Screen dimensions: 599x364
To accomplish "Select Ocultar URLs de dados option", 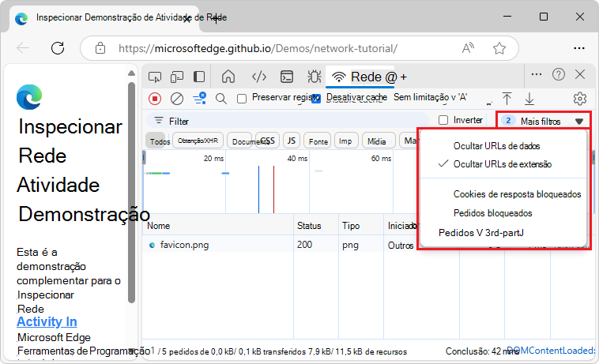I will (x=496, y=146).
